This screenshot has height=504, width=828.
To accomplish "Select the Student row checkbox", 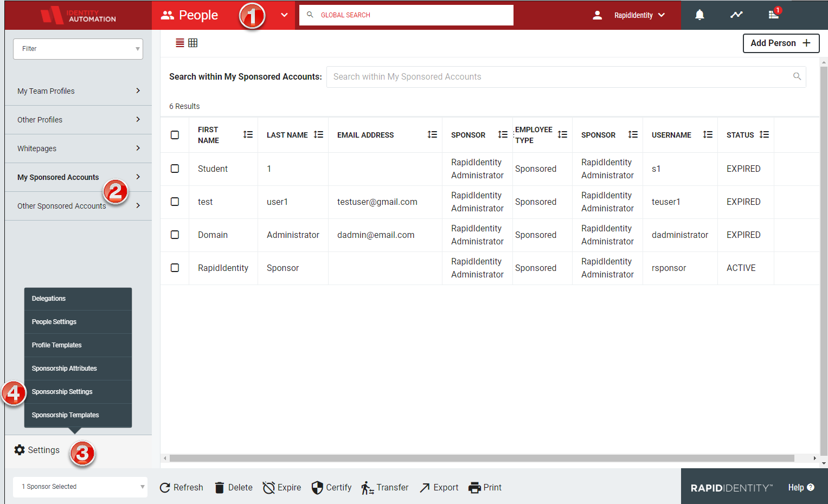I will pyautogui.click(x=175, y=169).
